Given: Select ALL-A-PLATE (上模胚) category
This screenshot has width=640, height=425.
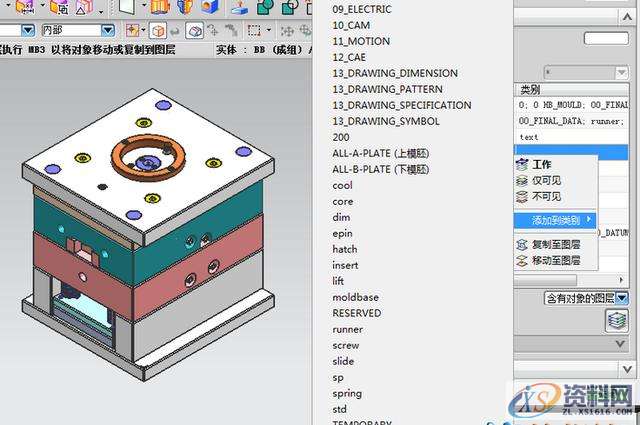Looking at the screenshot, I should pos(381,153).
